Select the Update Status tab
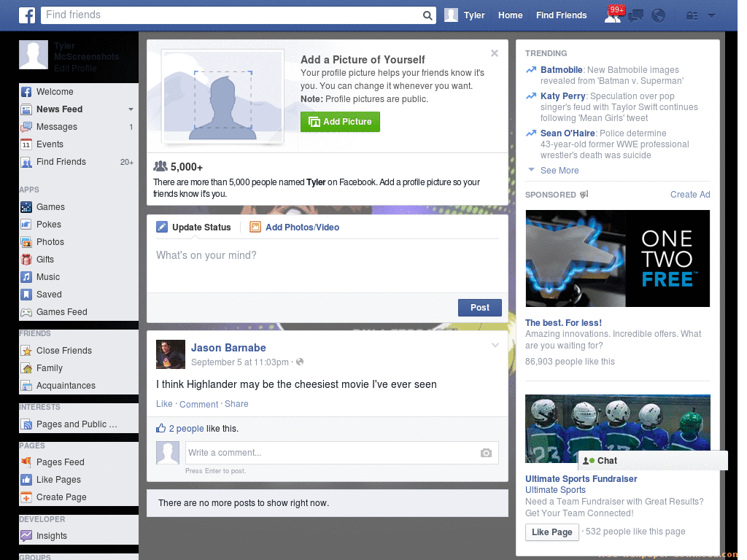This screenshot has height=560, width=747. pyautogui.click(x=194, y=227)
